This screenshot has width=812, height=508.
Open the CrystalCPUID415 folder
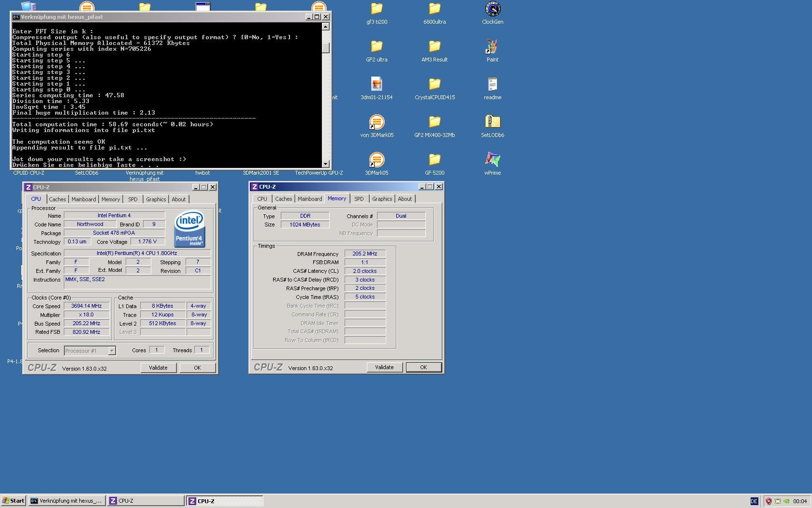tap(435, 84)
